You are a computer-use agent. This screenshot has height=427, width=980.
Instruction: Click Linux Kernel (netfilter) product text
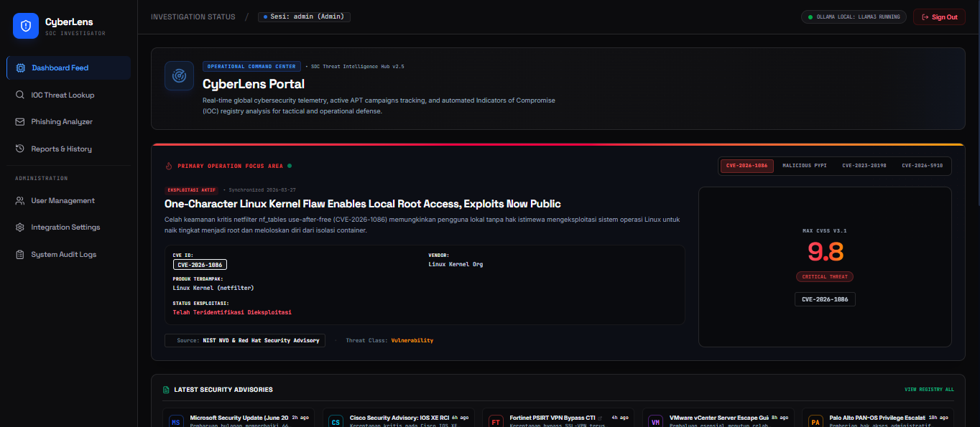point(213,288)
